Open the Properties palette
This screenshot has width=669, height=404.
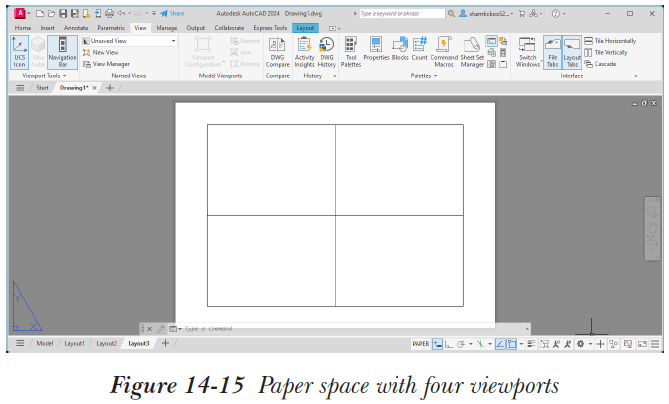tap(376, 49)
